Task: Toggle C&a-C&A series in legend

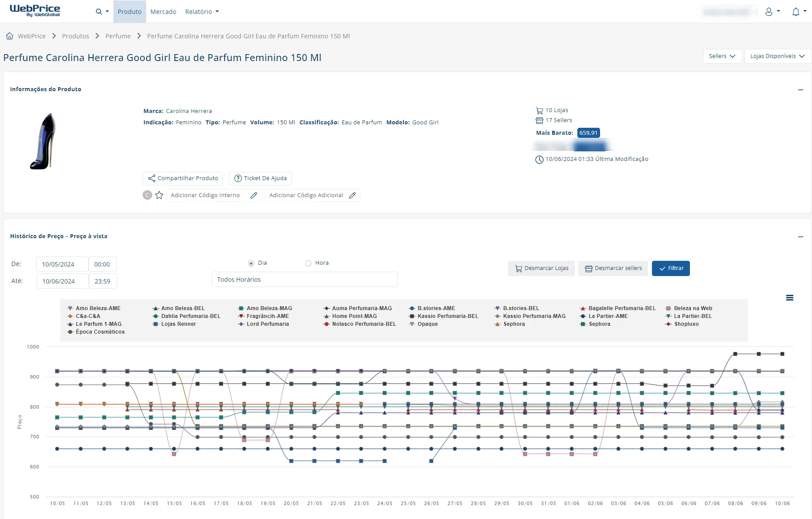Action: click(x=83, y=316)
